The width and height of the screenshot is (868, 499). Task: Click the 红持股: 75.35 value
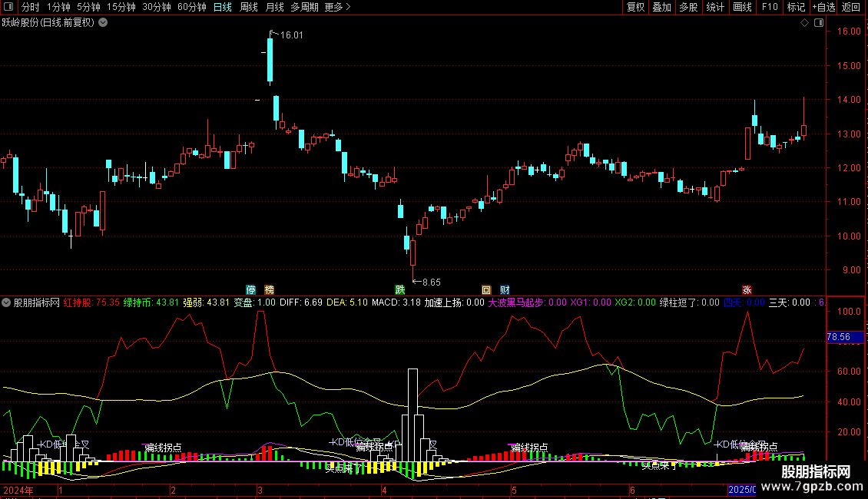[x=91, y=302]
